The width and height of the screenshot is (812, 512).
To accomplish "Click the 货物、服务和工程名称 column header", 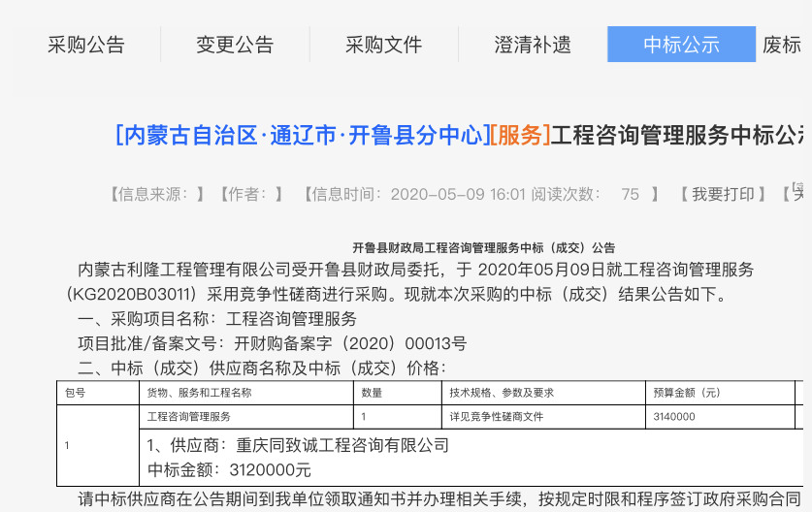I will pos(199,393).
